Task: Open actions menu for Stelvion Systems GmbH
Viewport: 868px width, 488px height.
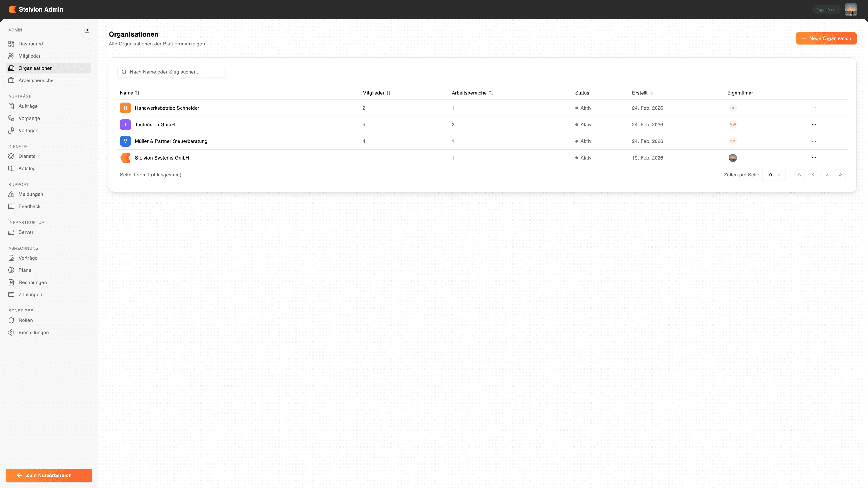Action: tap(814, 158)
